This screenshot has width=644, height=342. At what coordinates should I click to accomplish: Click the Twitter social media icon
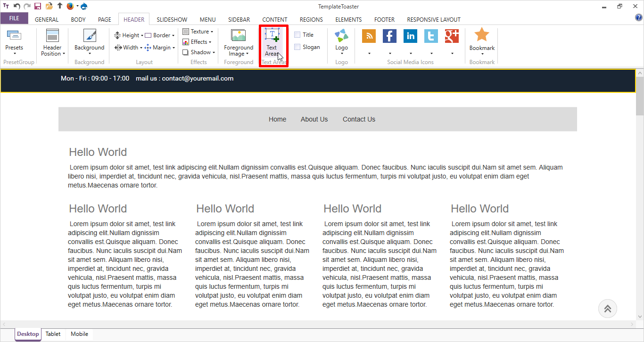coord(431,36)
